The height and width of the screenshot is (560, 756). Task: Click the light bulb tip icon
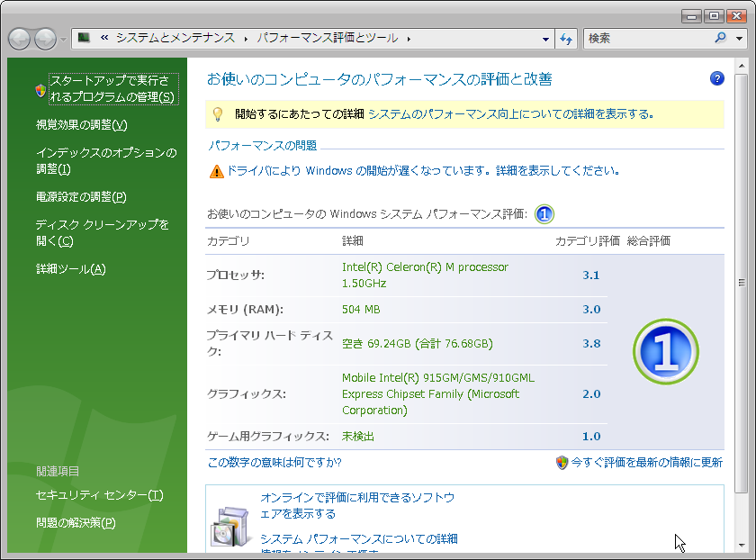[218, 113]
